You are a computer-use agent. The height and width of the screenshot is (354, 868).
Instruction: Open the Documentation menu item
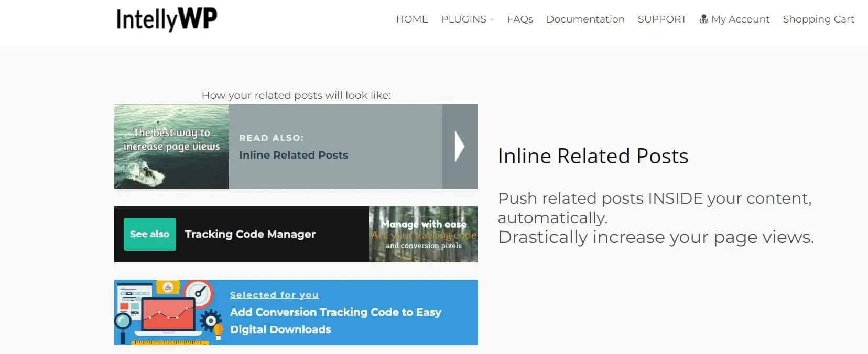point(585,19)
